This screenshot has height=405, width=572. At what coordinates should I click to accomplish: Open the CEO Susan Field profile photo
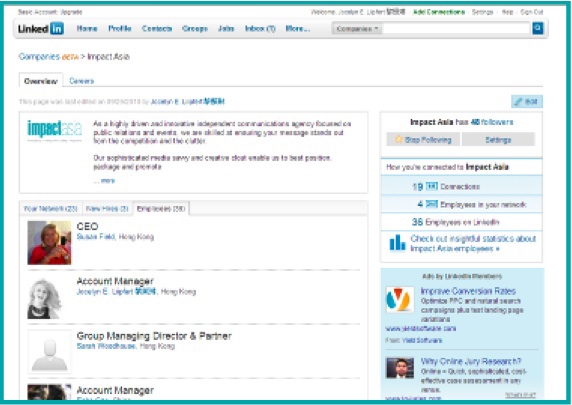click(x=49, y=243)
